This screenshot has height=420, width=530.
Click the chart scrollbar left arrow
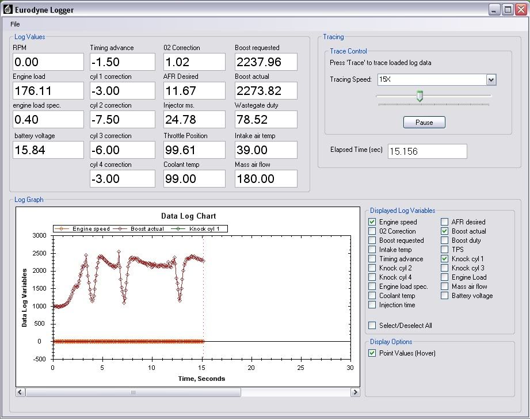click(x=21, y=392)
